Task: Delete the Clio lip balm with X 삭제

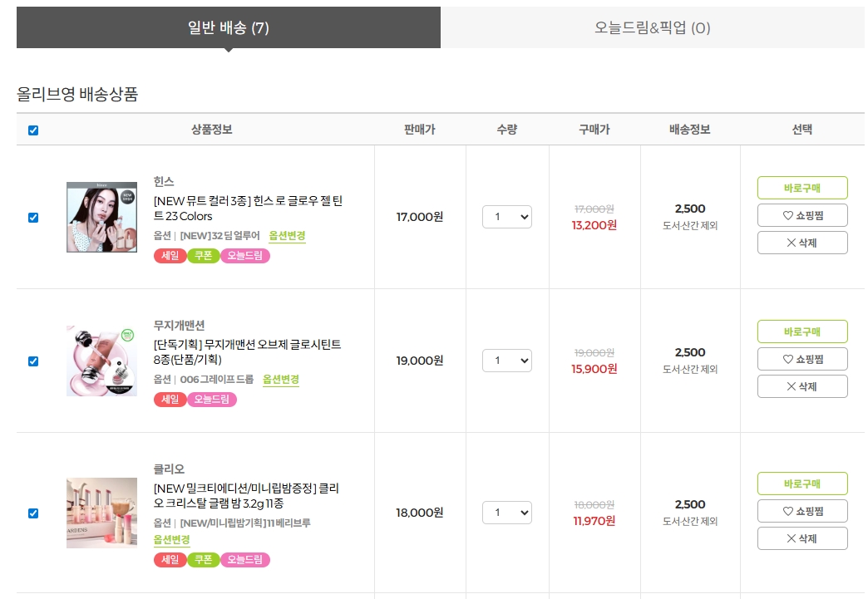Action: pos(802,538)
